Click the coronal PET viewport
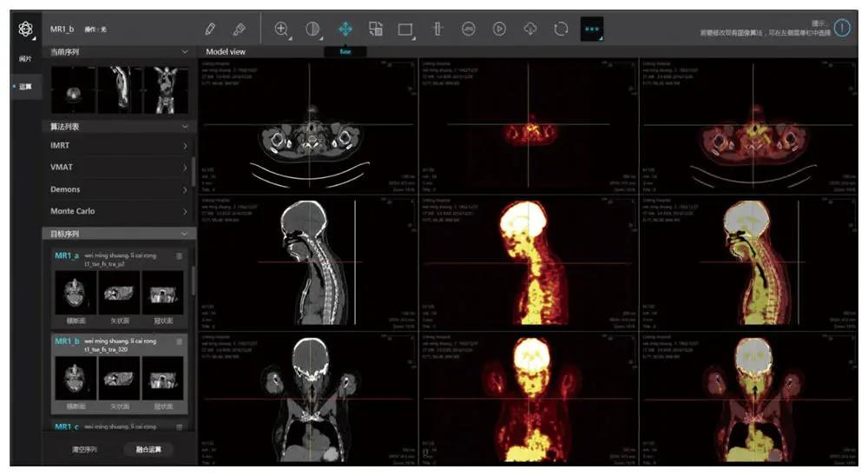 (x=529, y=399)
